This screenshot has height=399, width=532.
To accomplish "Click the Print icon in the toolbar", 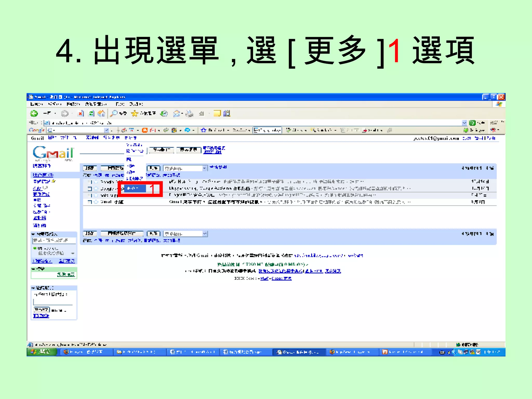I will tap(190, 114).
